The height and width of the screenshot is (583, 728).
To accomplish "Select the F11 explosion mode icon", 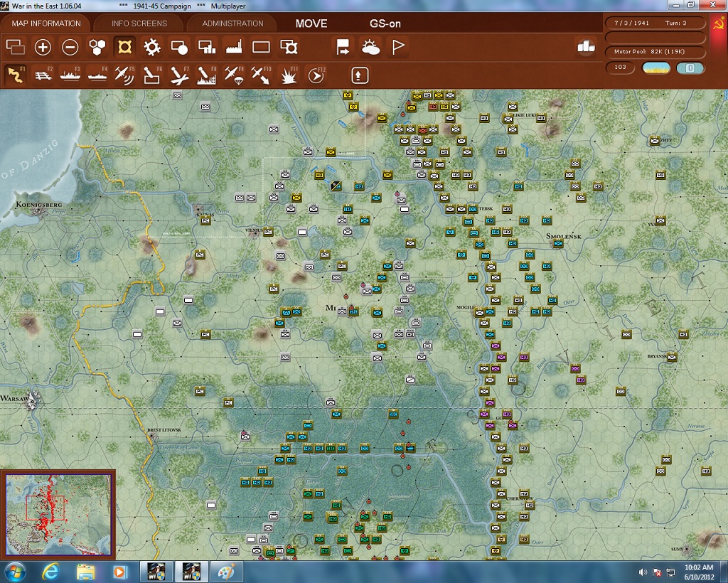I will click(x=289, y=75).
